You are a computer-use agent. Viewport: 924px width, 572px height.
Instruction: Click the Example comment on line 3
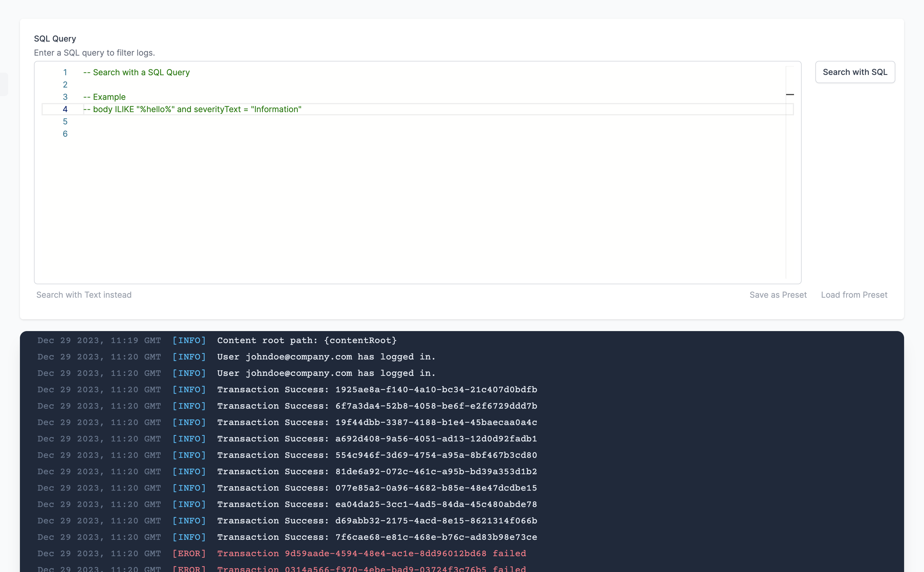[105, 97]
